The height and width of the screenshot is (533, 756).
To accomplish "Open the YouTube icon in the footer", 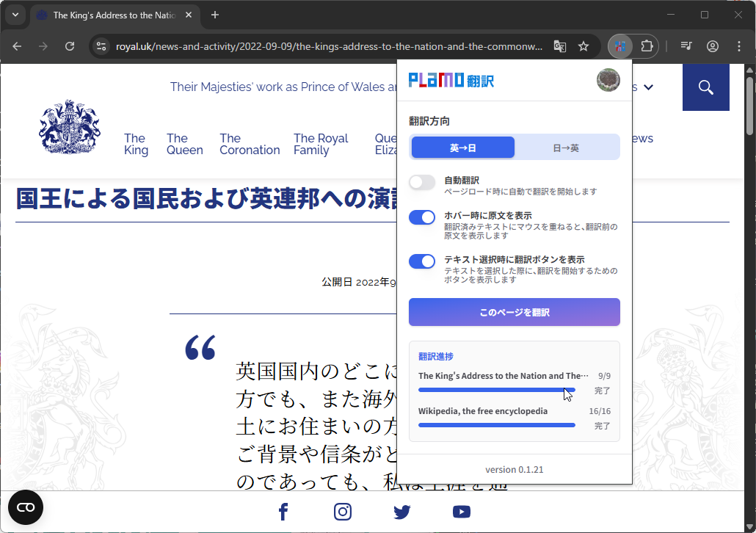I will (x=462, y=512).
